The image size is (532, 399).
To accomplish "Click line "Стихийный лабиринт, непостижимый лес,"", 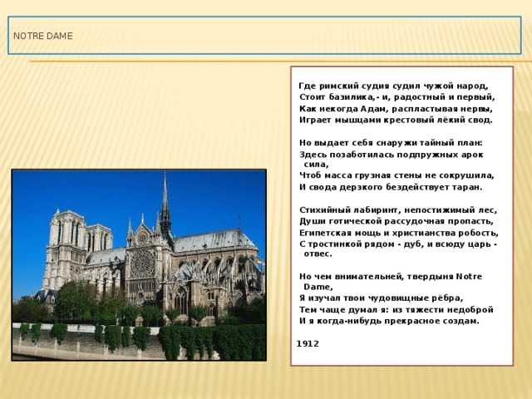I will pos(398,210).
